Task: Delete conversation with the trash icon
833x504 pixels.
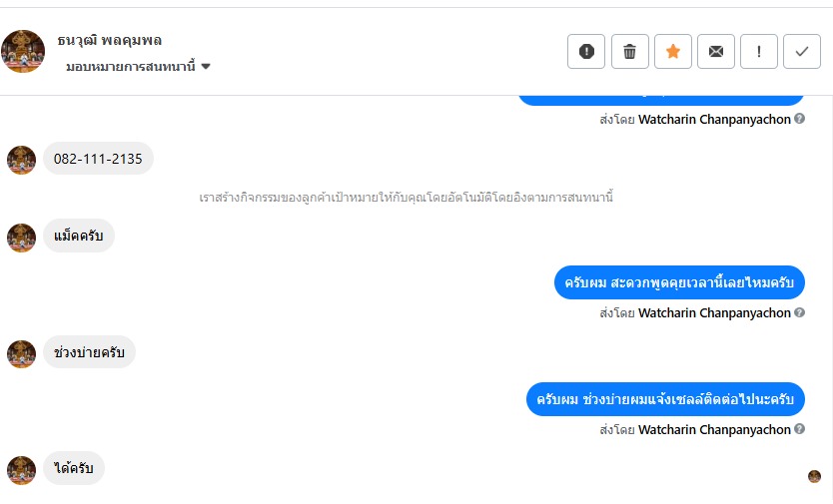Action: point(629,52)
